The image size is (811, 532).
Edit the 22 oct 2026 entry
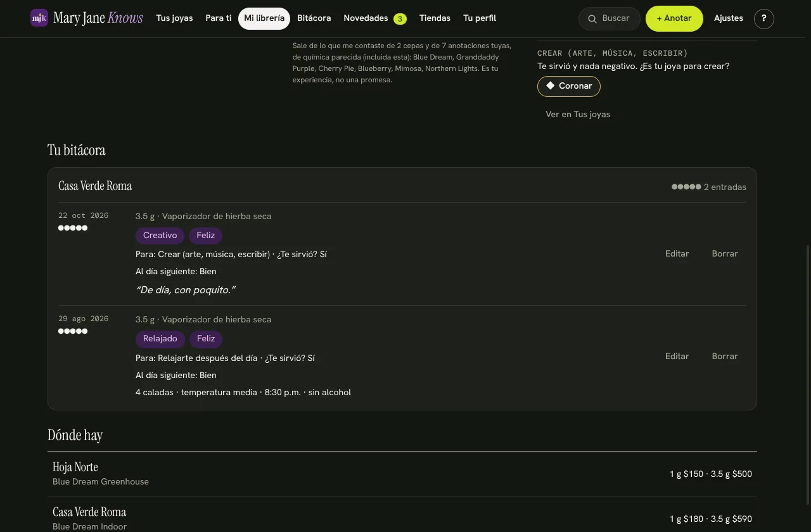pyautogui.click(x=677, y=254)
